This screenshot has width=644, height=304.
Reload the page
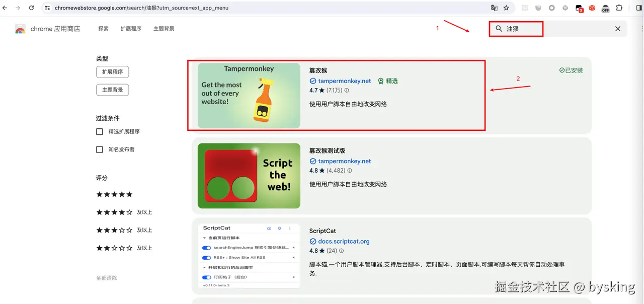pos(31,8)
